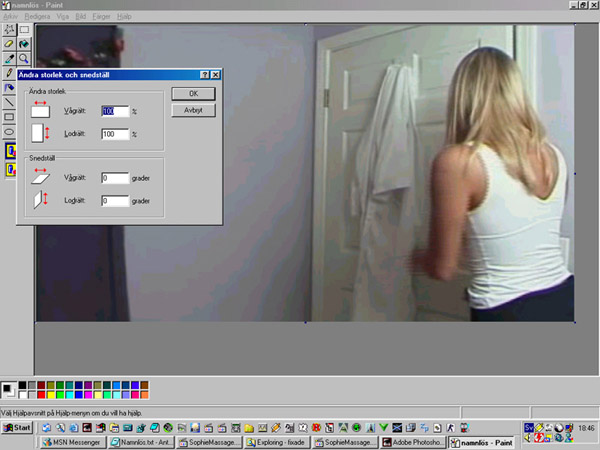Click the dialog's question-mark help button
600x450 pixels.
(205, 75)
